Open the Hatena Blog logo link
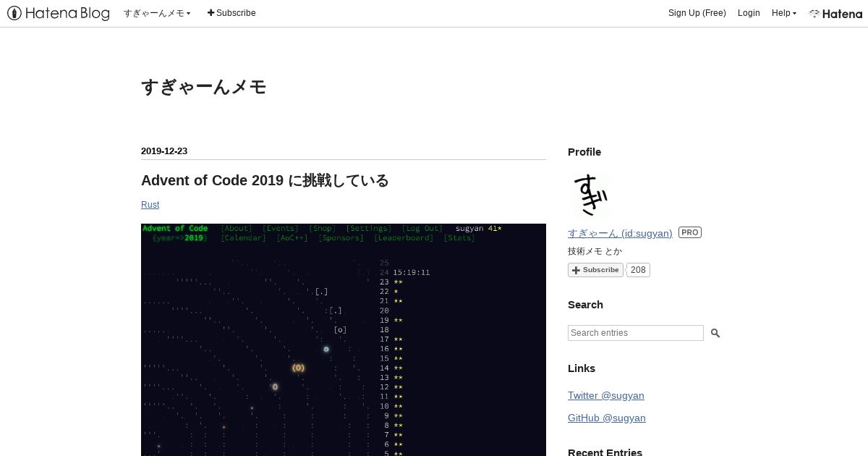Screen dimensions: 868x456 tap(59, 13)
